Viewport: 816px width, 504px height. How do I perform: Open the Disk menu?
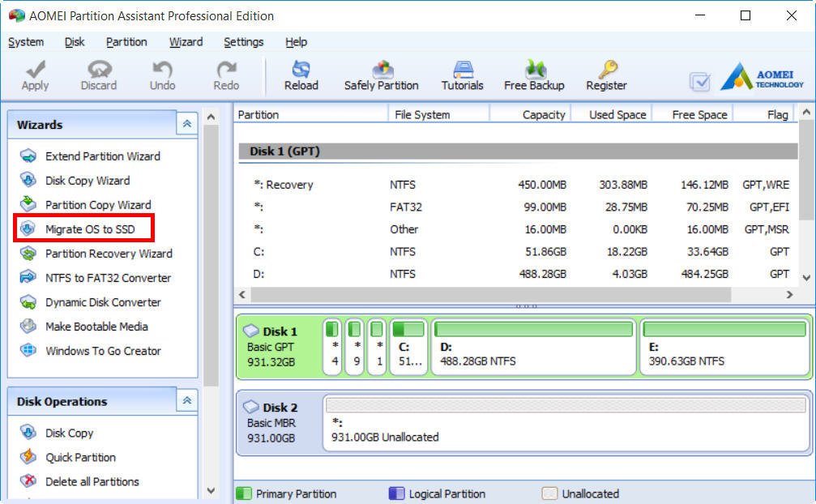(x=75, y=42)
